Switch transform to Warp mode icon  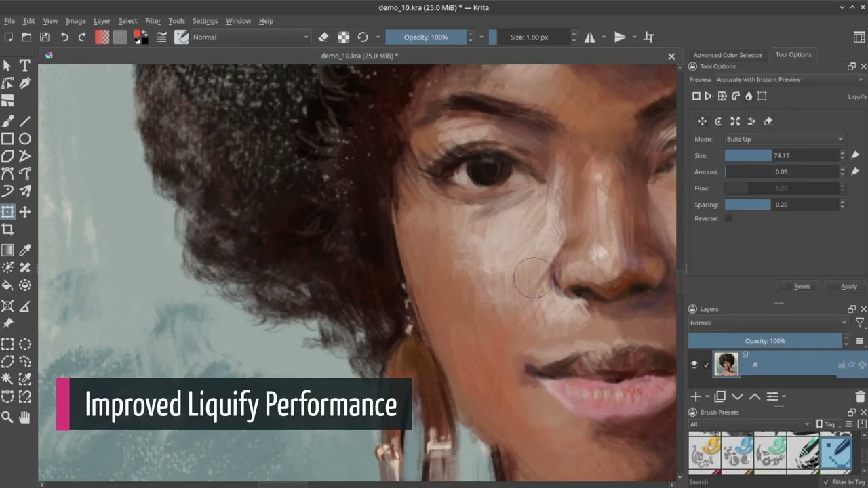[x=722, y=96]
